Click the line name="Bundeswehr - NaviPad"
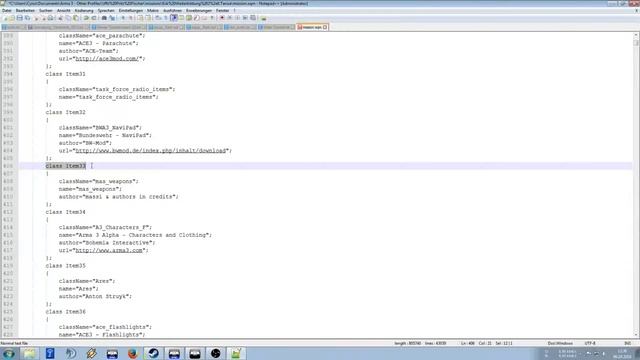Viewport: 640px width, 360px height. coord(105,135)
